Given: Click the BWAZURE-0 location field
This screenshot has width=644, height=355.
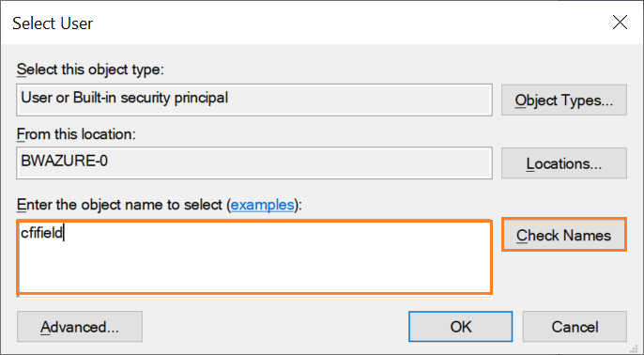Looking at the screenshot, I should tap(254, 163).
